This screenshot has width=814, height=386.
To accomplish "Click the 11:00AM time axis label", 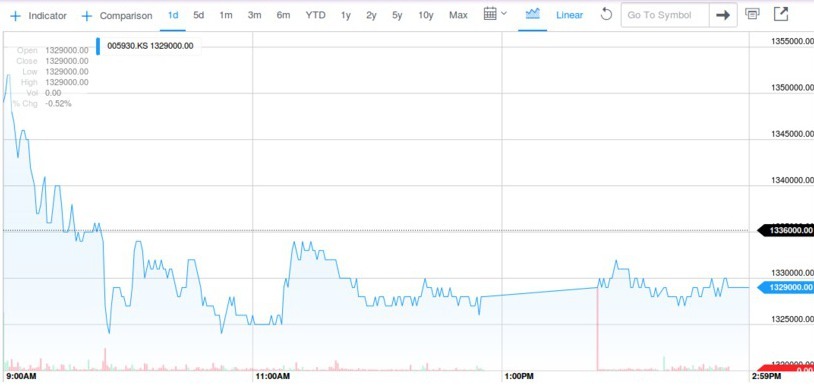I will point(273,376).
